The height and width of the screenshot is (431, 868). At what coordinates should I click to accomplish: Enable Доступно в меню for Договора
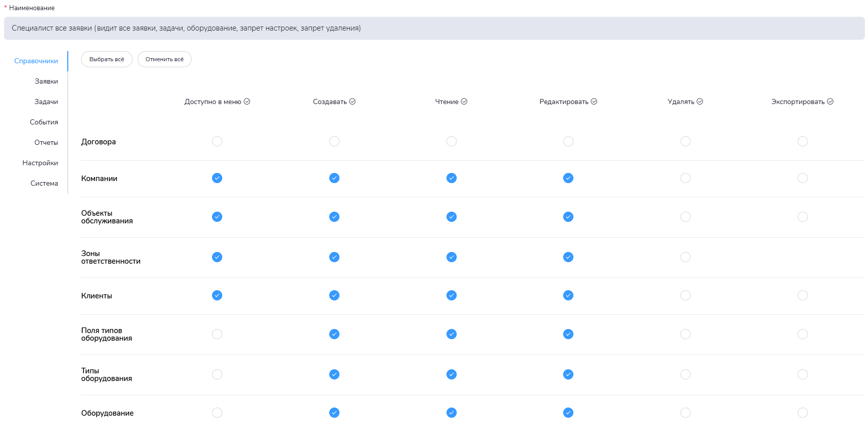click(x=217, y=141)
